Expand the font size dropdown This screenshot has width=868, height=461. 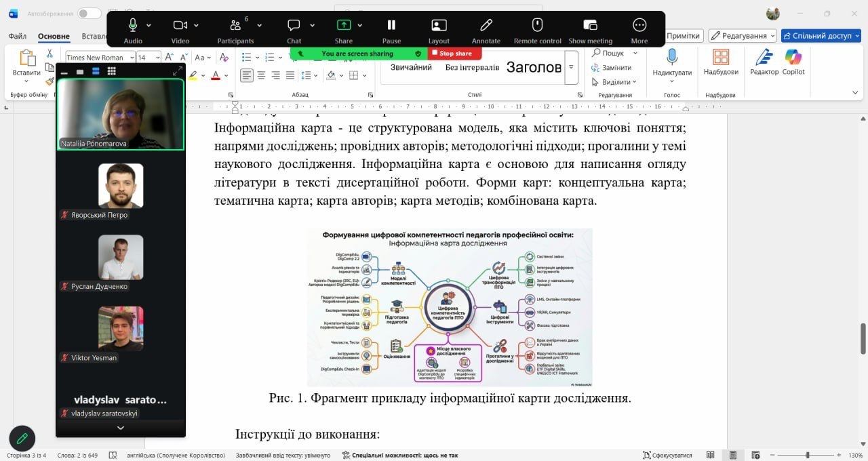pyautogui.click(x=157, y=58)
